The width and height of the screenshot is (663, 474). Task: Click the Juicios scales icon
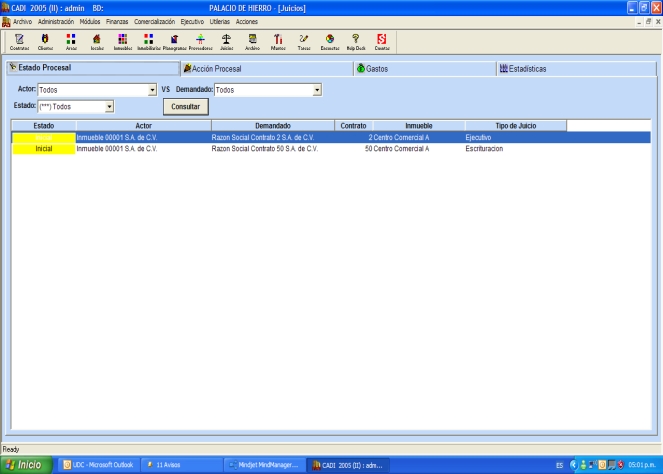click(226, 41)
